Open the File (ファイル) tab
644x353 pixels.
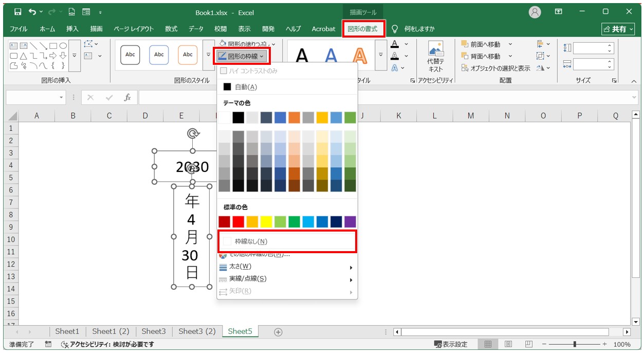pos(19,29)
